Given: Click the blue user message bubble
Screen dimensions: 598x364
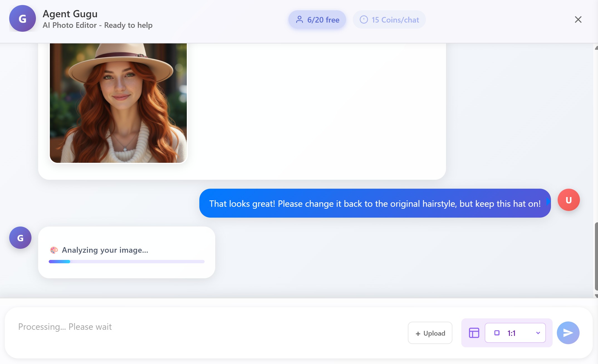Looking at the screenshot, I should coord(375,203).
